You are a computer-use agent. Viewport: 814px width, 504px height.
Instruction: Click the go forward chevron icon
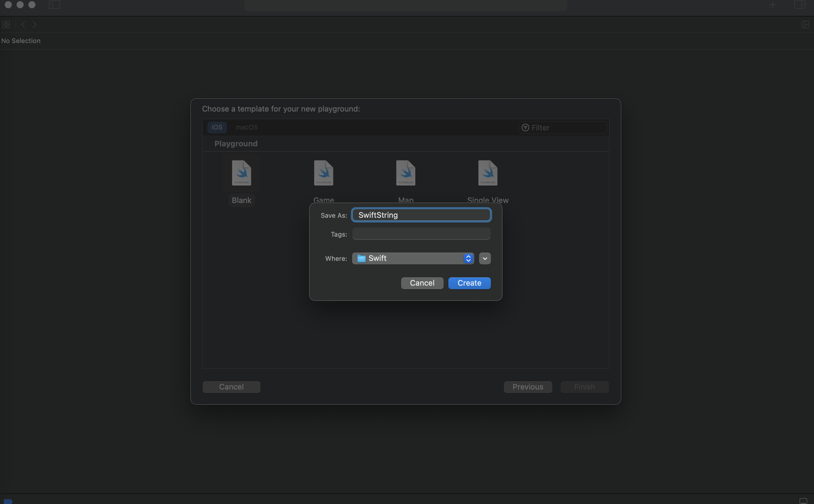click(x=35, y=25)
